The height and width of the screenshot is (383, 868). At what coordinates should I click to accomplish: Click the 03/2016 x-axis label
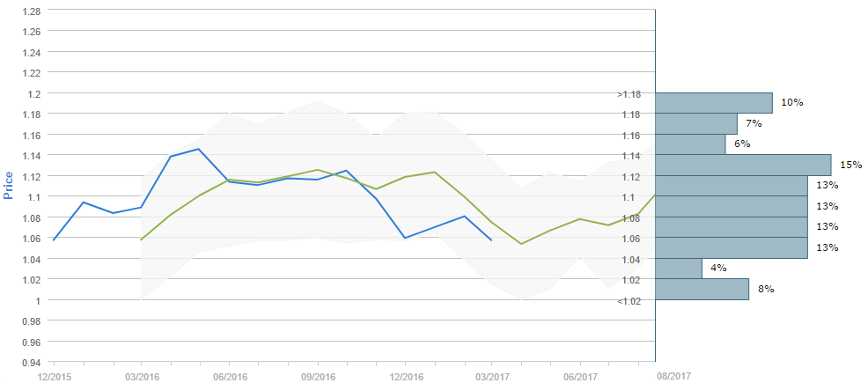point(141,376)
